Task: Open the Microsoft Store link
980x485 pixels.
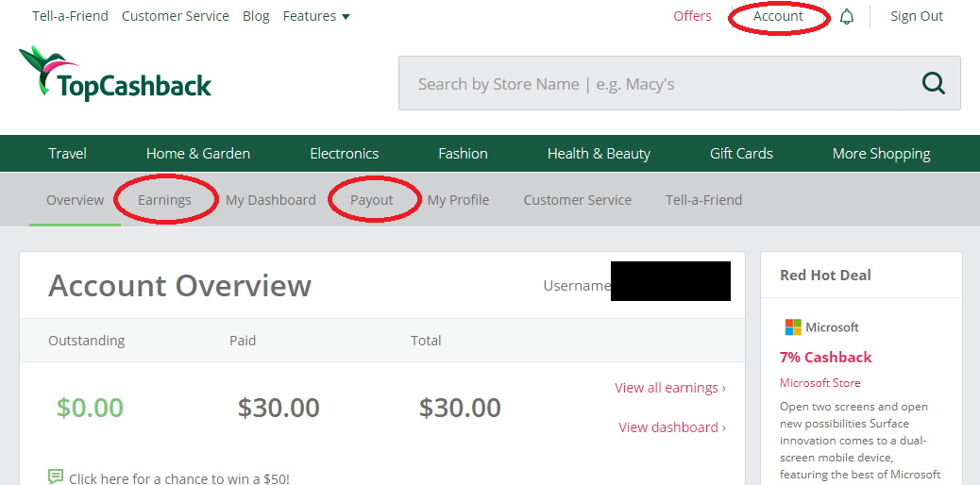Action: pos(820,383)
